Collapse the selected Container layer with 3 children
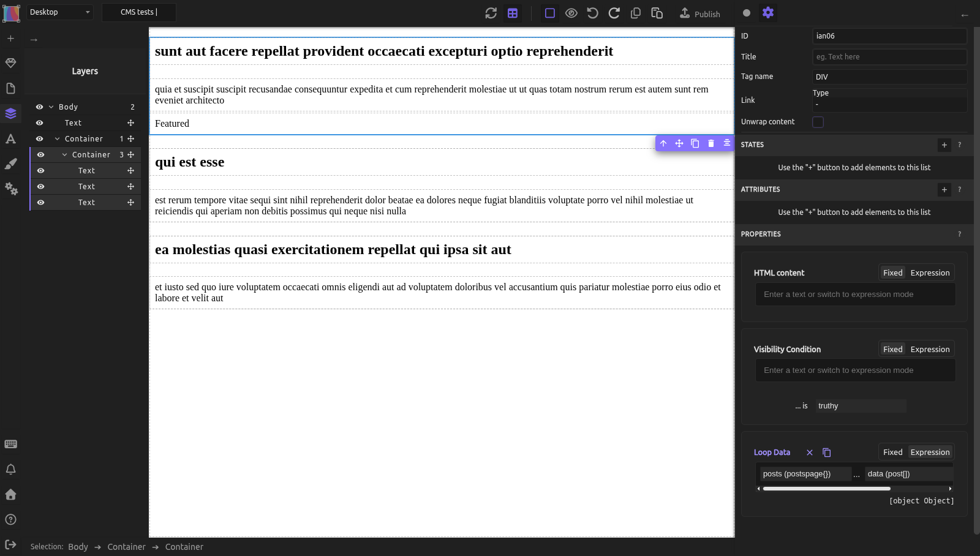 pyautogui.click(x=65, y=154)
